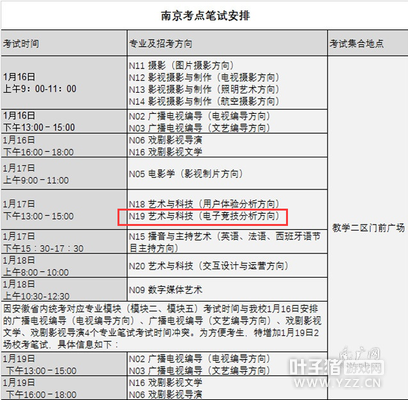The width and height of the screenshot is (408, 400).
Task: Click the 考试集合地点 column header
Action: [x=368, y=43]
